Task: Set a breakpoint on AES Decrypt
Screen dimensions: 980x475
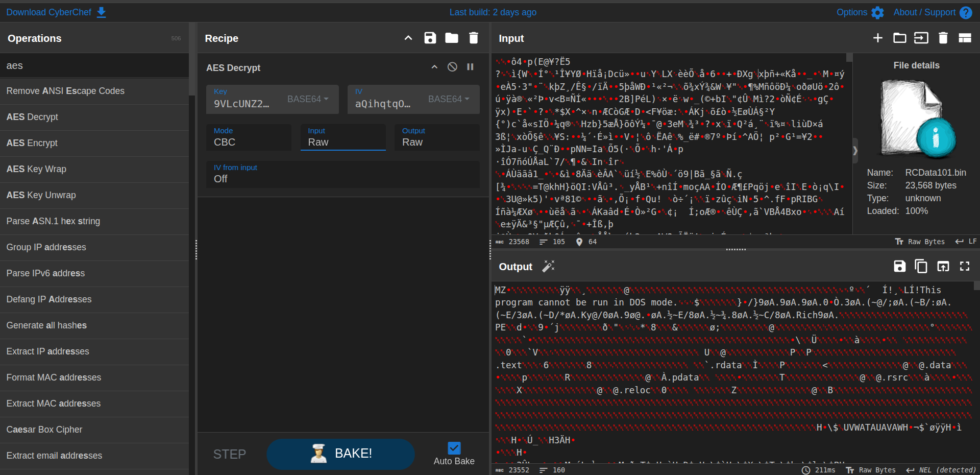Action: pyautogui.click(x=470, y=67)
